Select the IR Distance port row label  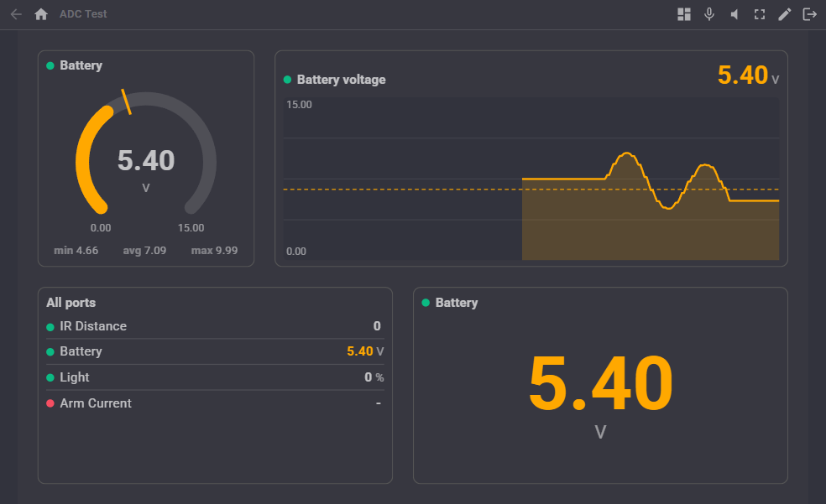(93, 326)
